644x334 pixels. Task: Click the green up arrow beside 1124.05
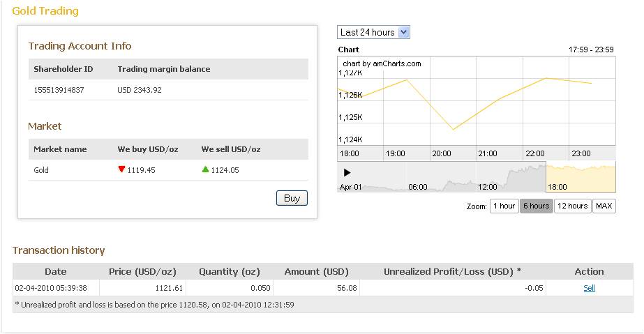(205, 169)
